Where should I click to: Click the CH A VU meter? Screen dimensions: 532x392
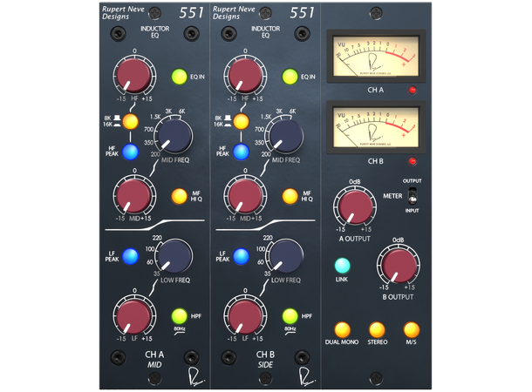coord(376,57)
